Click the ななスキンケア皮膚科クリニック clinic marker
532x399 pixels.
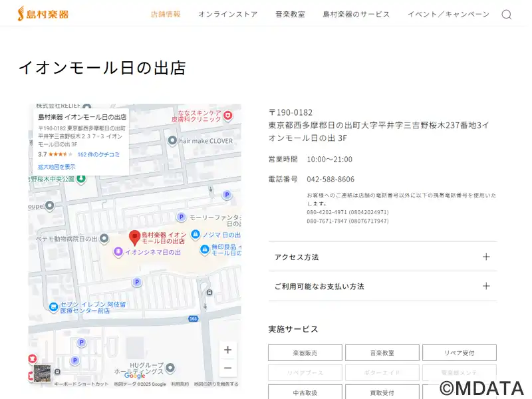tap(227, 116)
